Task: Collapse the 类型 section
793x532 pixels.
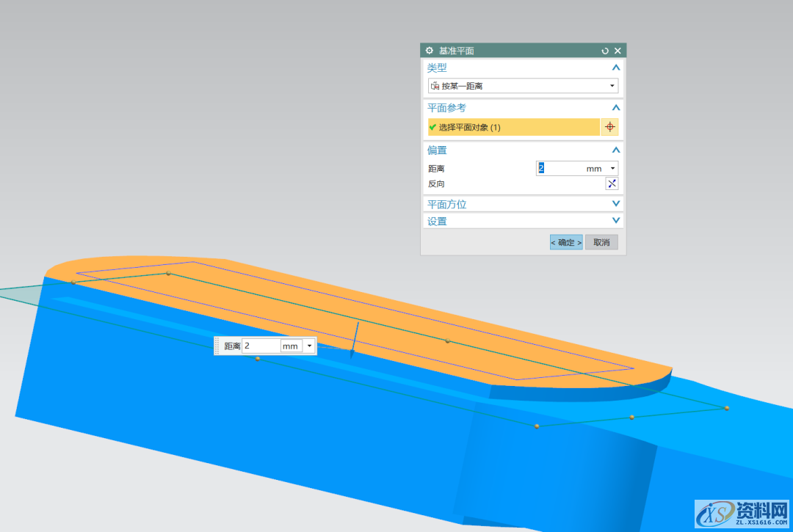Action: click(615, 68)
